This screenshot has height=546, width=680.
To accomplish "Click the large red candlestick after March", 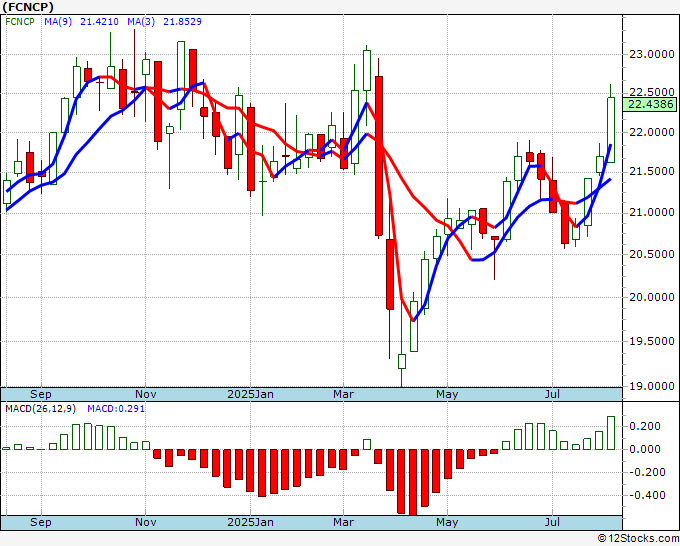I will [379, 156].
